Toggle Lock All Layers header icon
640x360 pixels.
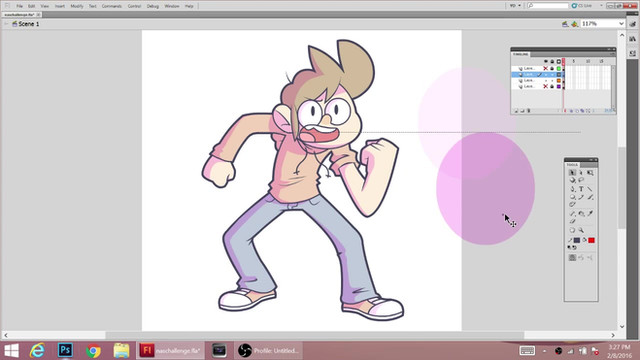click(x=552, y=61)
